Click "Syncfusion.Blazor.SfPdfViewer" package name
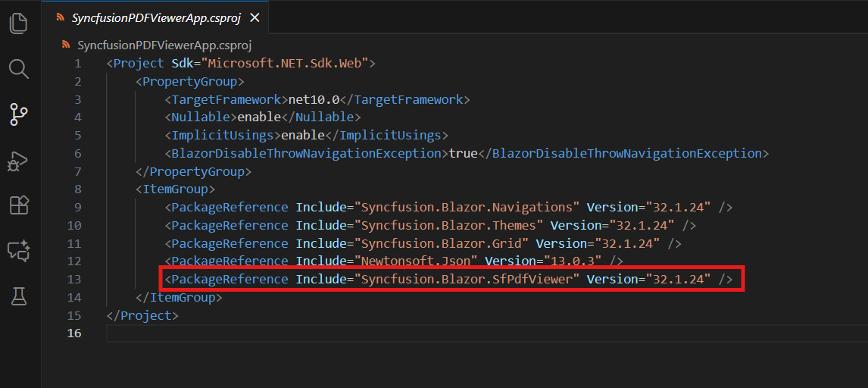This screenshot has width=868, height=388. (467, 280)
